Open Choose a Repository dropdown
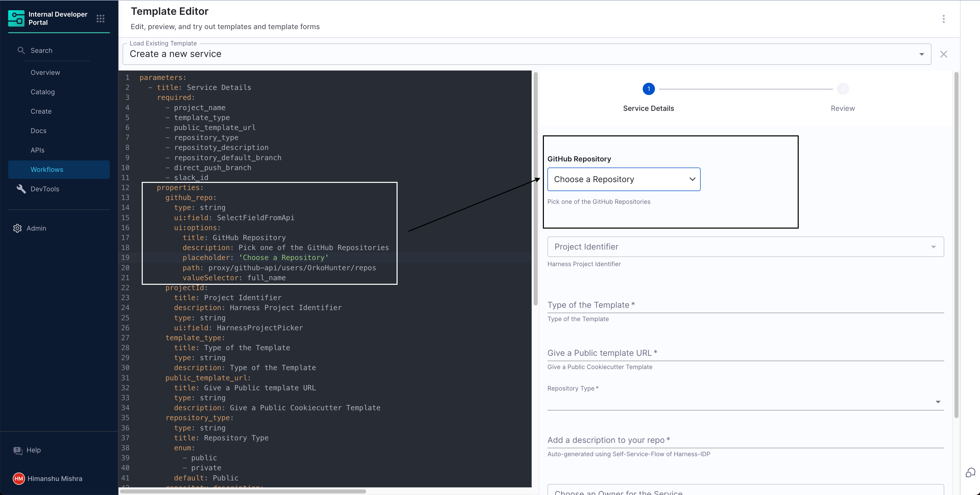This screenshot has width=980, height=495. pos(624,179)
